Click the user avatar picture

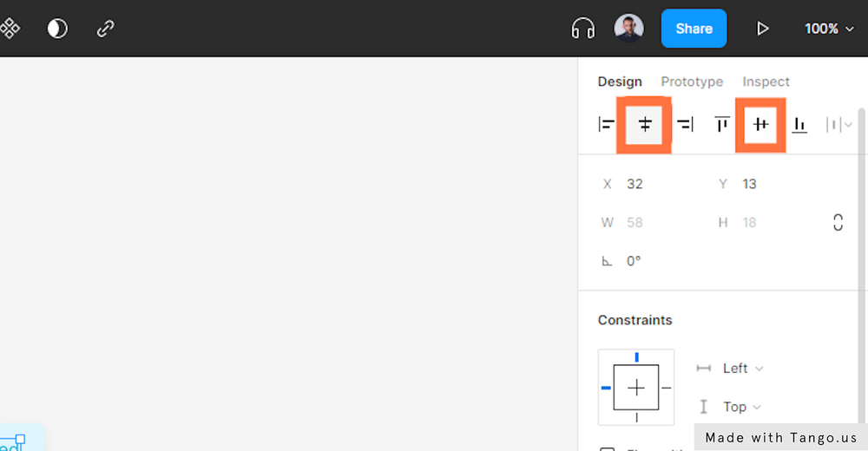tap(628, 29)
